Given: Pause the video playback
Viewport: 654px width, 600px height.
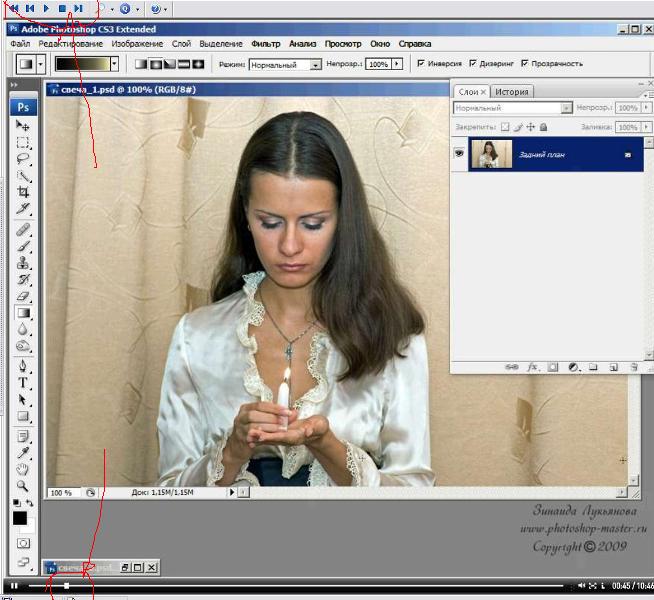Looking at the screenshot, I should tap(14, 586).
